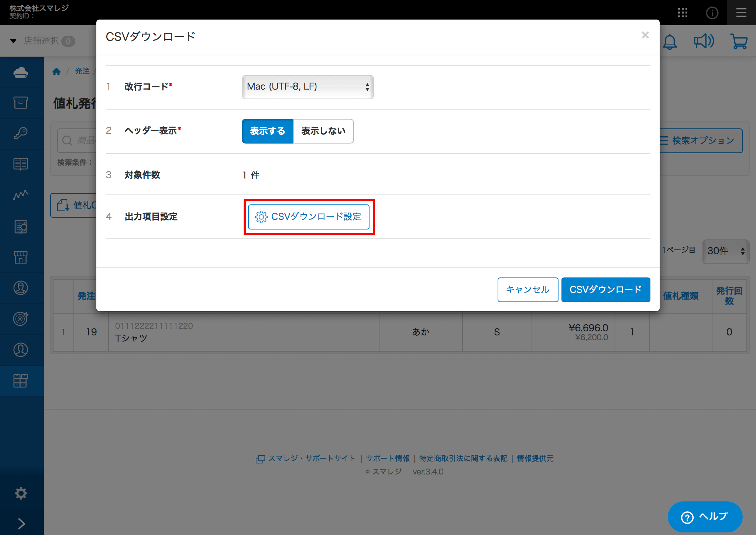Image resolution: width=756 pixels, height=535 pixels.
Task: Click the megaphone announcements icon
Action: click(x=704, y=41)
